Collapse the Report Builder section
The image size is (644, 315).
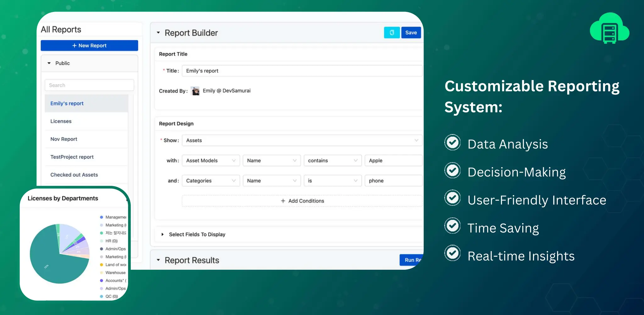158,33
